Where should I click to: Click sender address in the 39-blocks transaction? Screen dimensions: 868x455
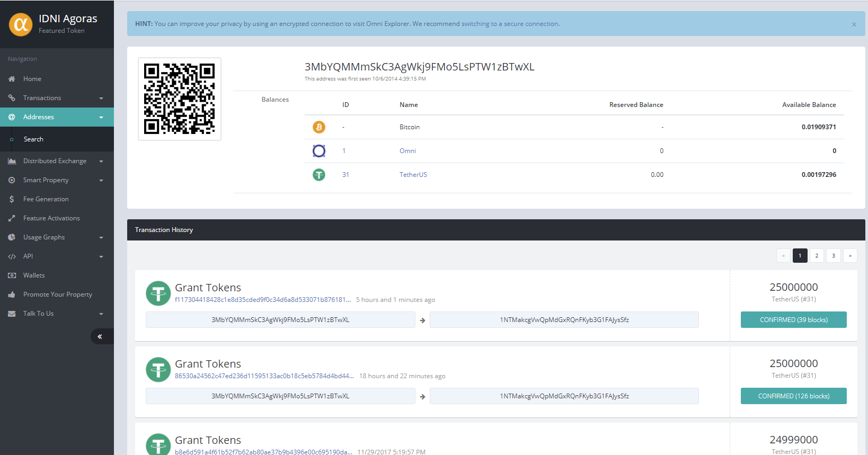[x=280, y=320]
